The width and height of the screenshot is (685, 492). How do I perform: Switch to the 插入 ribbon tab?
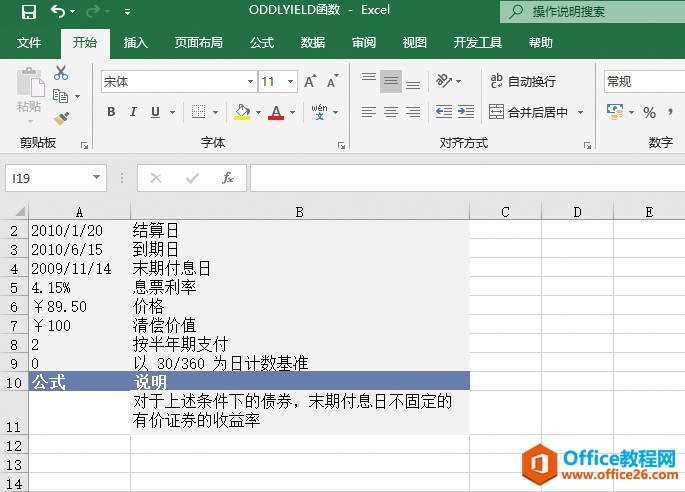coord(135,43)
